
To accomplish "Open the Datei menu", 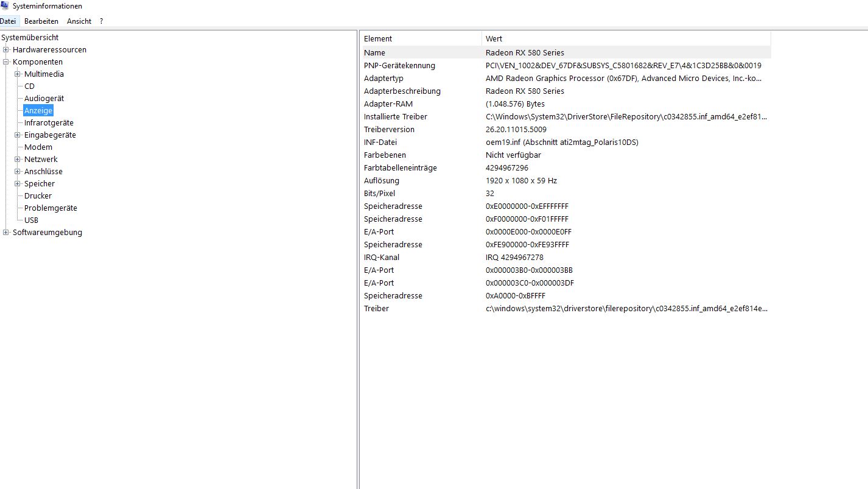I will [x=8, y=21].
